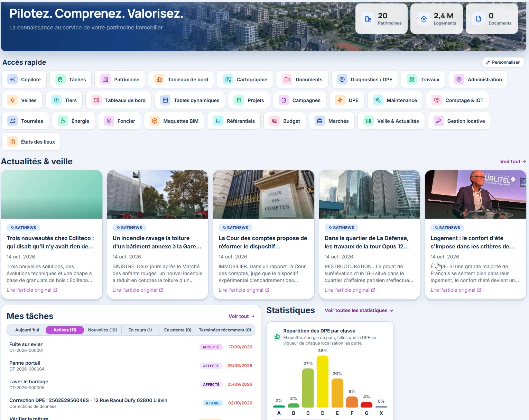Viewport: 529px width, 420px height.
Task: Open the Maquettes BIM cube icon
Action: pos(155,121)
